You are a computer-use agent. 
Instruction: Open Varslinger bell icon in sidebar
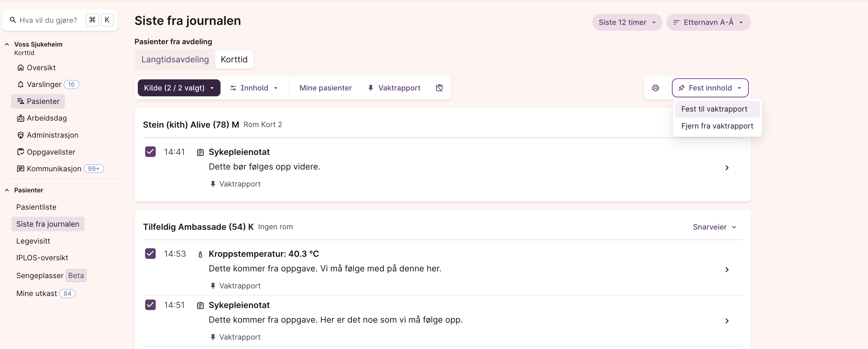click(21, 85)
